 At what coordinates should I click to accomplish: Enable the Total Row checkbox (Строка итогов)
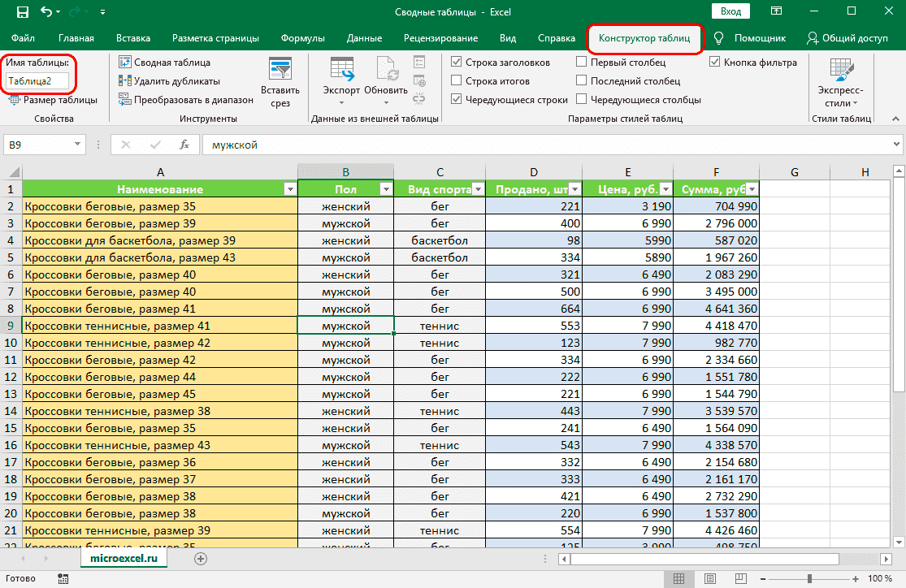(457, 81)
